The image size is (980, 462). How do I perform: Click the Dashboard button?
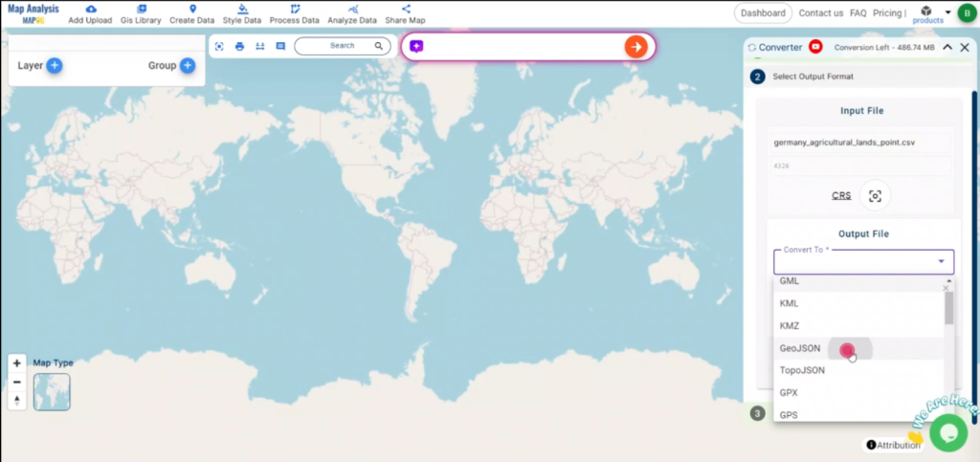[x=763, y=13]
